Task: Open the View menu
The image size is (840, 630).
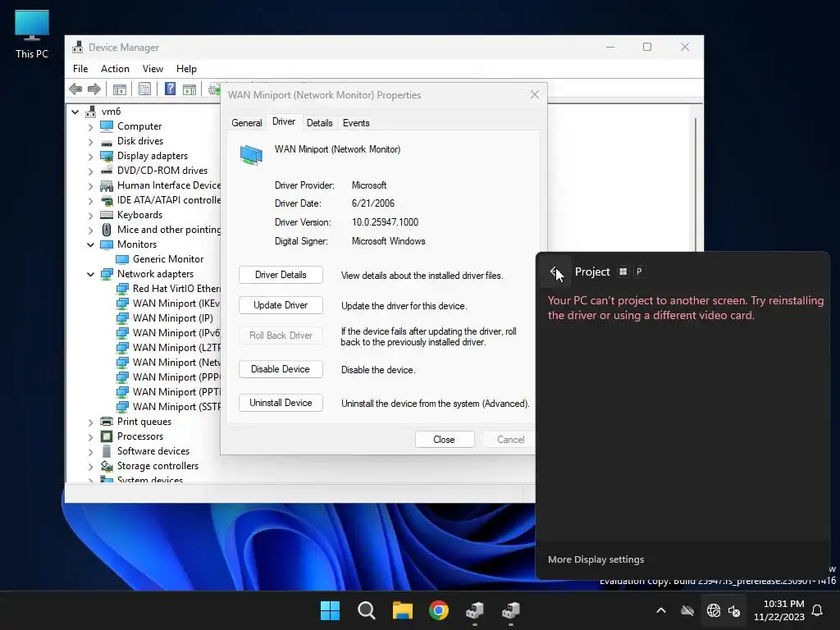Action: (x=153, y=69)
